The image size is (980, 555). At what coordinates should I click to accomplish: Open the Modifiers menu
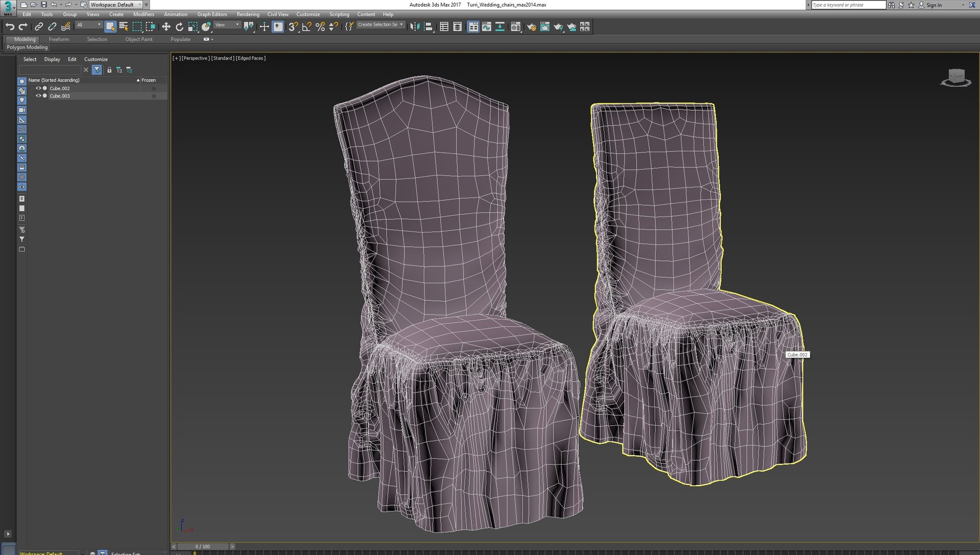pyautogui.click(x=143, y=14)
